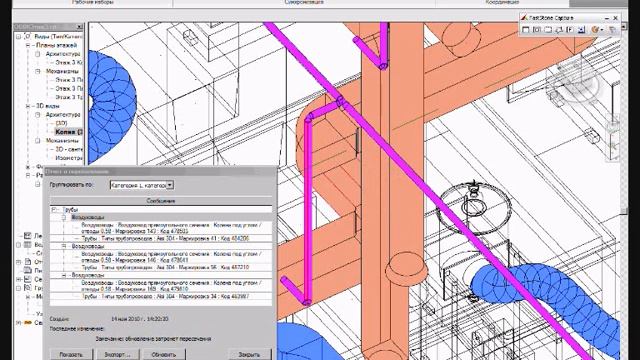The image size is (640, 360).
Task: Collapse the 'Планы этажей' tree node
Action: [x=28, y=45]
